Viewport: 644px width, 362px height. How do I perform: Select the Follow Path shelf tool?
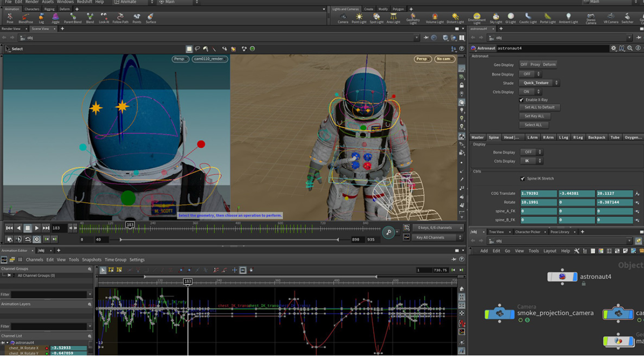[120, 18]
